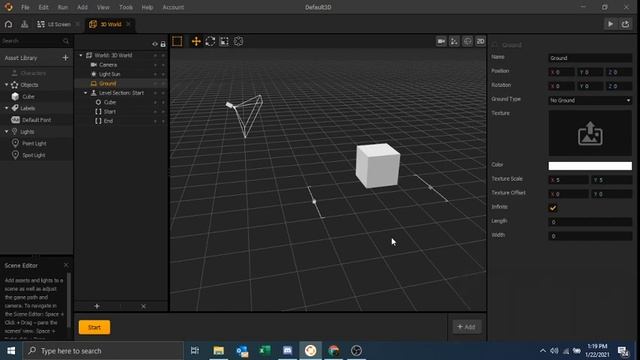This screenshot has width=640, height=360.
Task: Open the white Color swatch
Action: pos(590,166)
